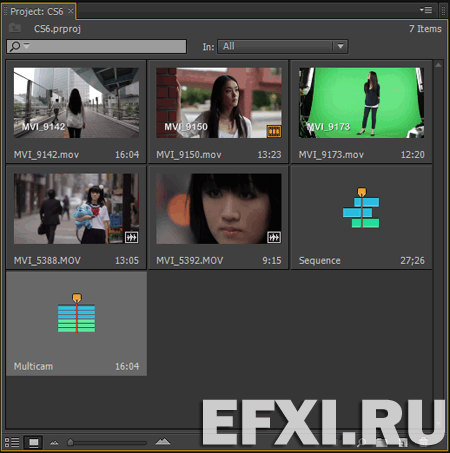450x453 pixels.
Task: Click the 13:23 duration of MVI_9150.mov
Action: pyautogui.click(x=269, y=155)
